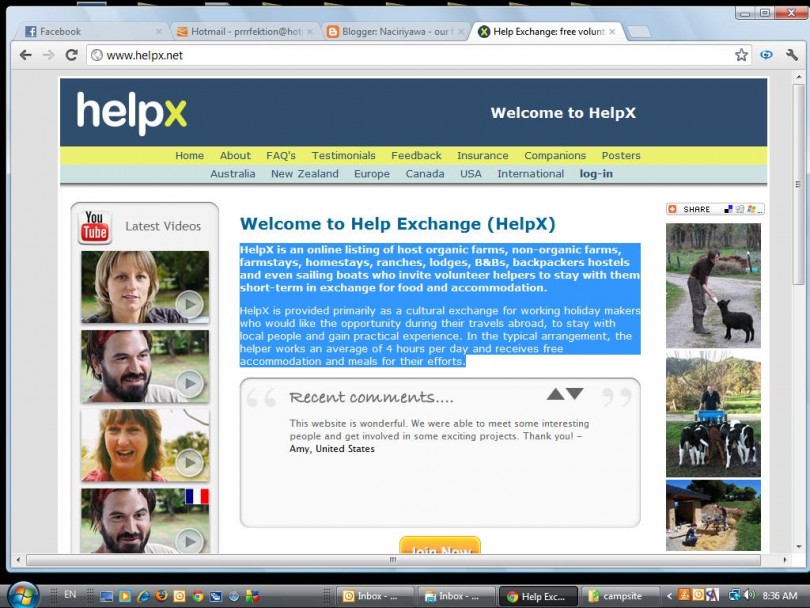Open the campsite taskbar window
The image size is (810, 608).
tap(620, 596)
